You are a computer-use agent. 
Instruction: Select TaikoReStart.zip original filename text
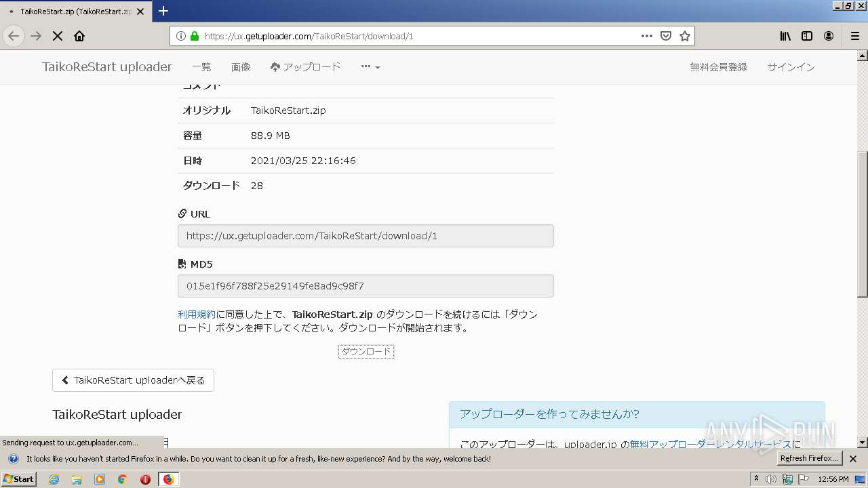pos(288,110)
